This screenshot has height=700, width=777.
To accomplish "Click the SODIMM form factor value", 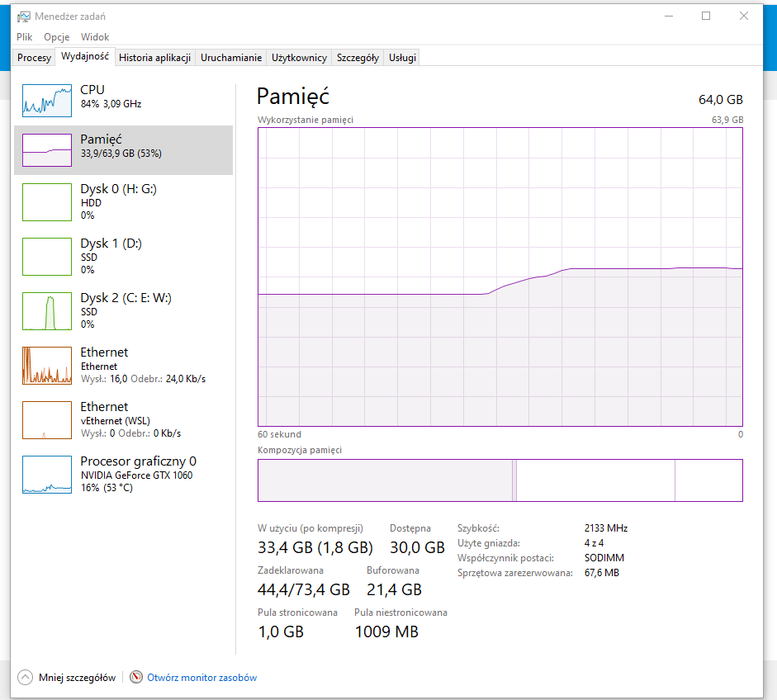I will pos(604,558).
